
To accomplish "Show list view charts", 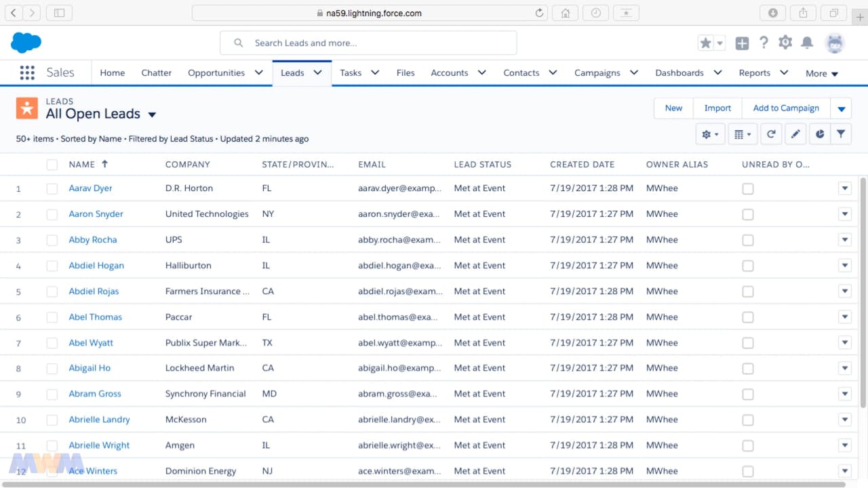I will (820, 134).
